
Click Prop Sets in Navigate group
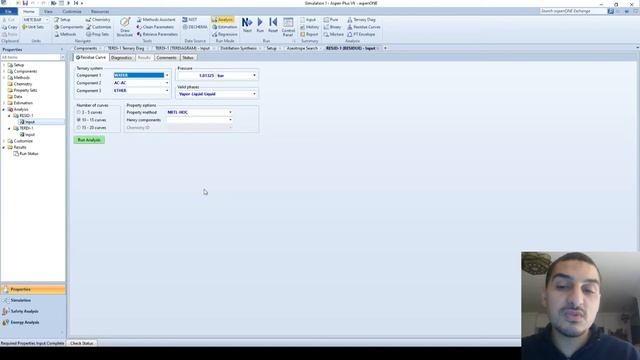[x=98, y=34]
